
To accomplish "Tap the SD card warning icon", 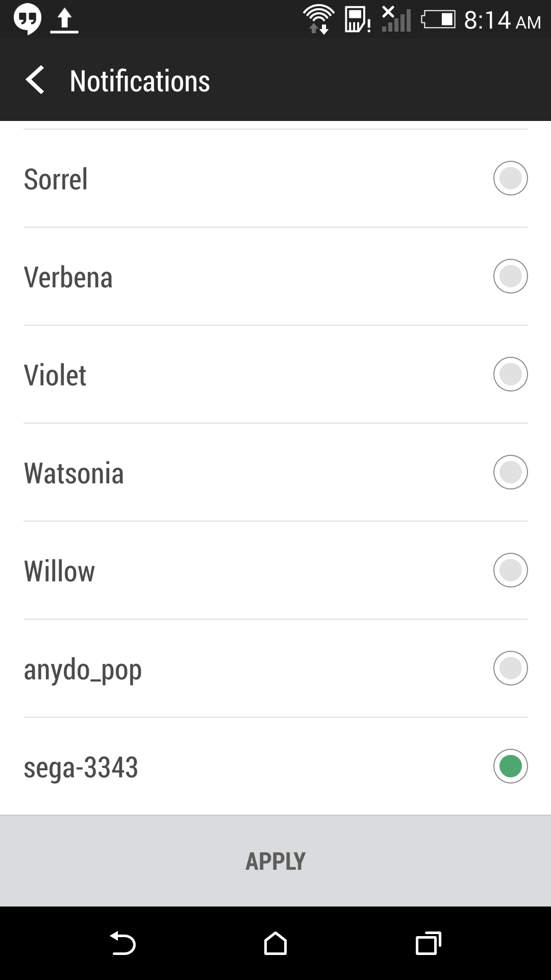I will click(357, 20).
